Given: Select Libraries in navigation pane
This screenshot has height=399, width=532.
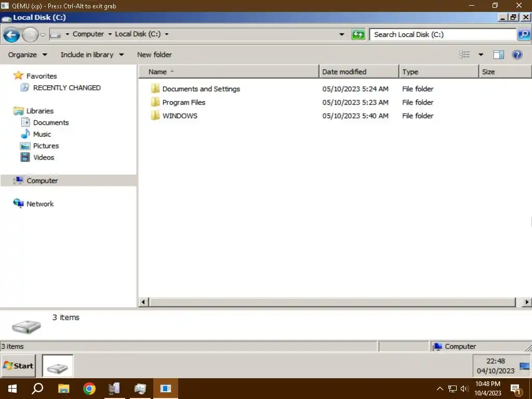Looking at the screenshot, I should point(39,111).
